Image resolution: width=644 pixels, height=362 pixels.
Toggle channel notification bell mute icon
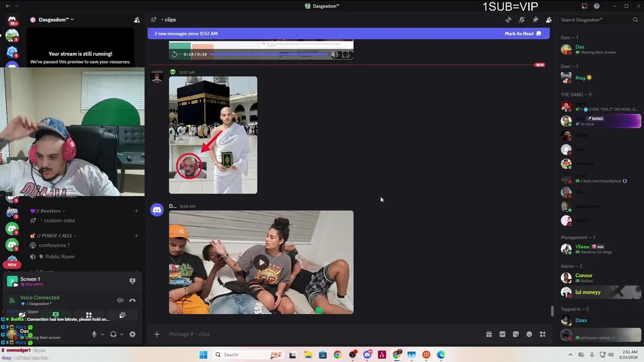522,20
